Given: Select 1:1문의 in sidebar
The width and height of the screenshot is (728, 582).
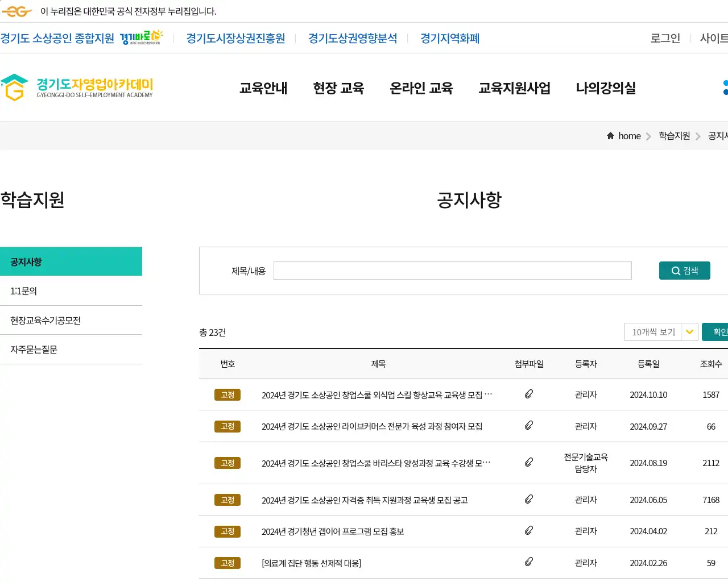Looking at the screenshot, I should pyautogui.click(x=71, y=291).
